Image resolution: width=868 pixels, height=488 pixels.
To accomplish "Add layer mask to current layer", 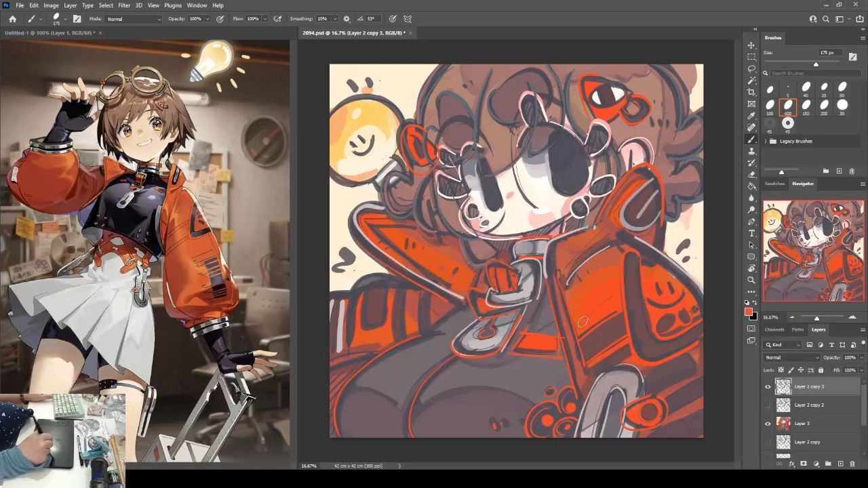I will pyautogui.click(x=804, y=464).
